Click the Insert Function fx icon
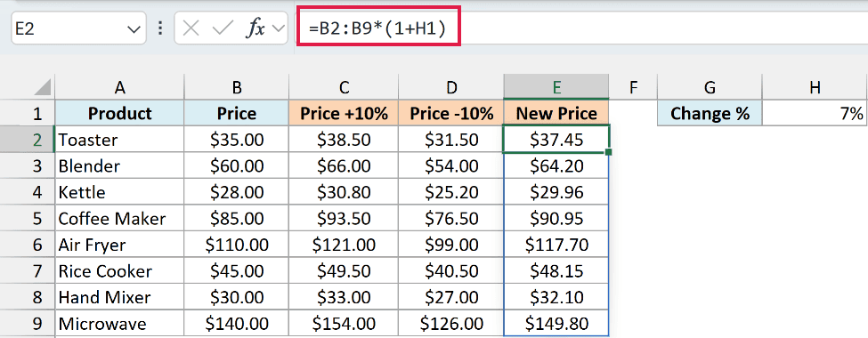This screenshot has height=338, width=868. 256,28
